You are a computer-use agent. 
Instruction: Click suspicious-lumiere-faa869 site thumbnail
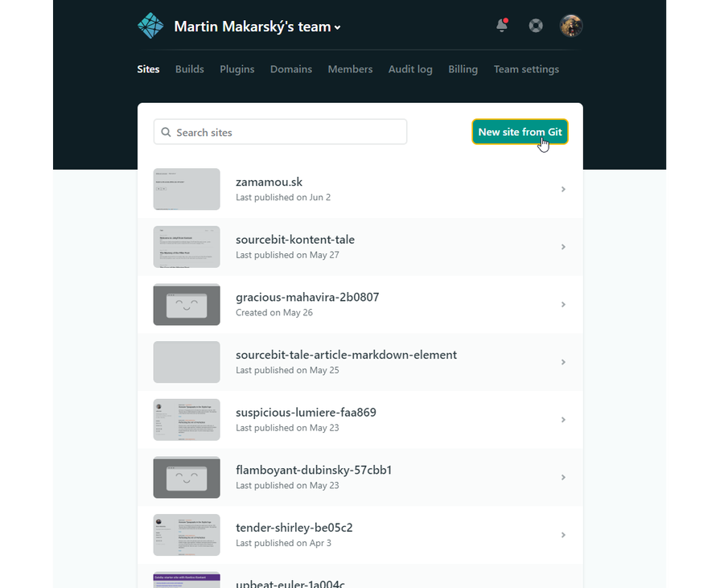(x=187, y=420)
